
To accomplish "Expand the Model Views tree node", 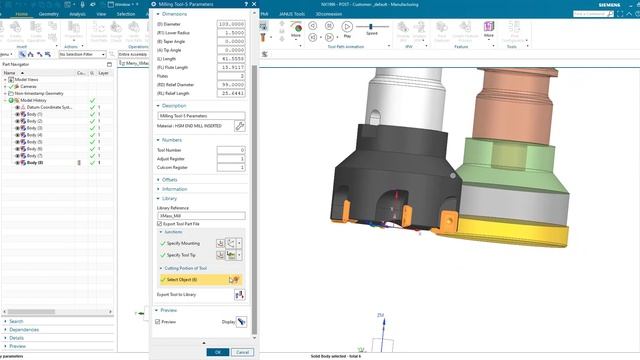I will click(x=5, y=80).
